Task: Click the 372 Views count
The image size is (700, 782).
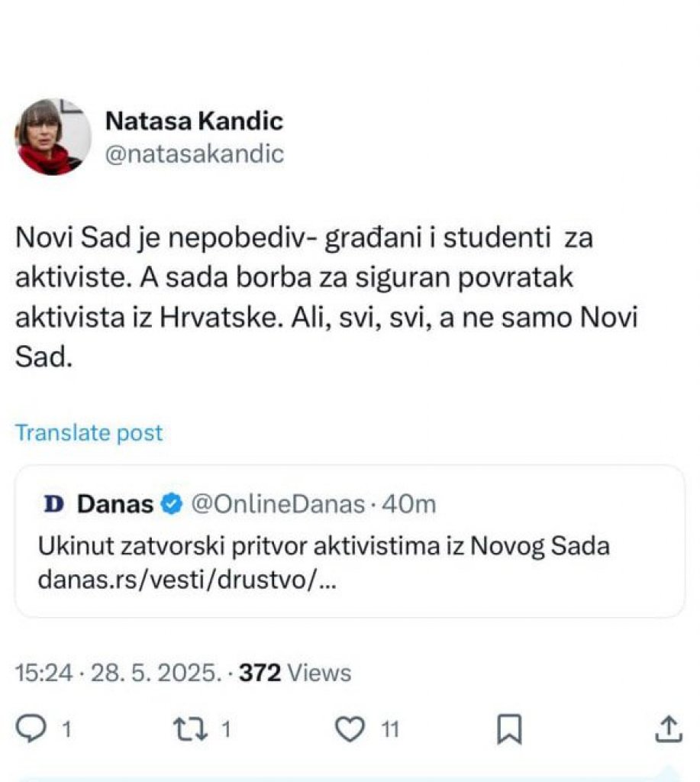Action: [x=295, y=673]
